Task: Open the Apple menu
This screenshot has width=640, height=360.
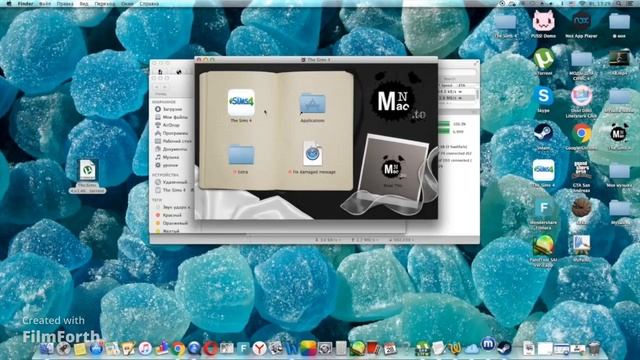Action: pos(9,4)
